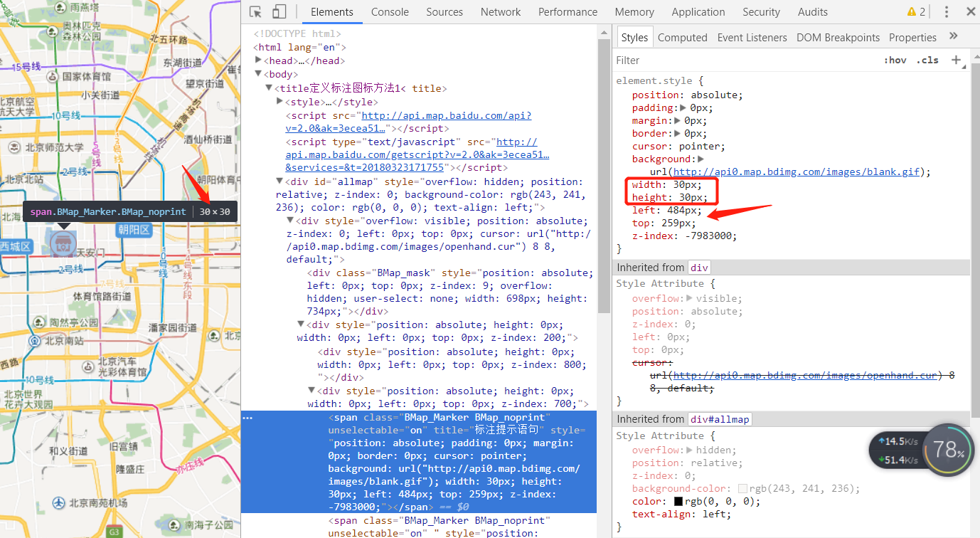Viewport: 980px width, 538px height.
Task: Collapse the div#allmap node
Action: (x=279, y=181)
